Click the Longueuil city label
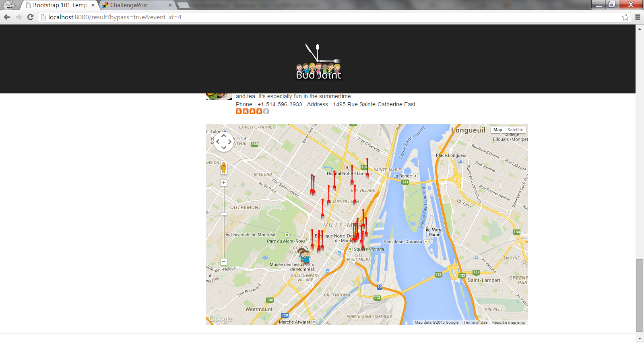 (x=468, y=130)
